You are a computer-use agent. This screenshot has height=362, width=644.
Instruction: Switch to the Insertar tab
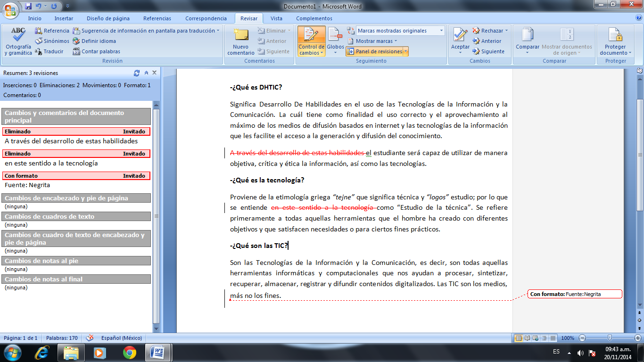[x=64, y=18]
